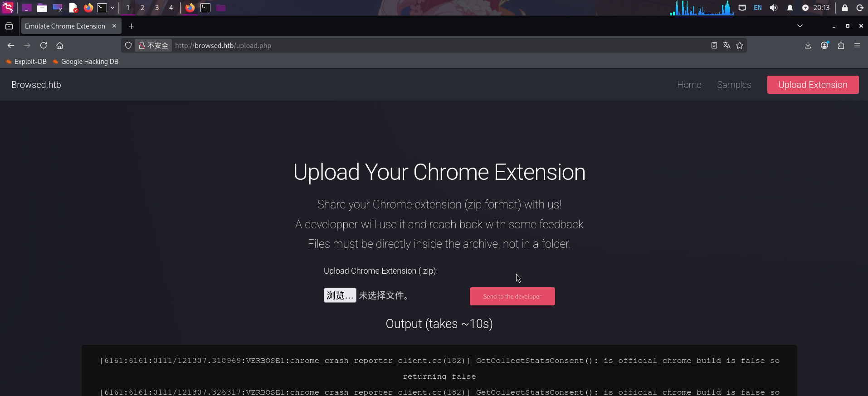Open Samples navigation link
The width and height of the screenshot is (868, 396).
(734, 85)
